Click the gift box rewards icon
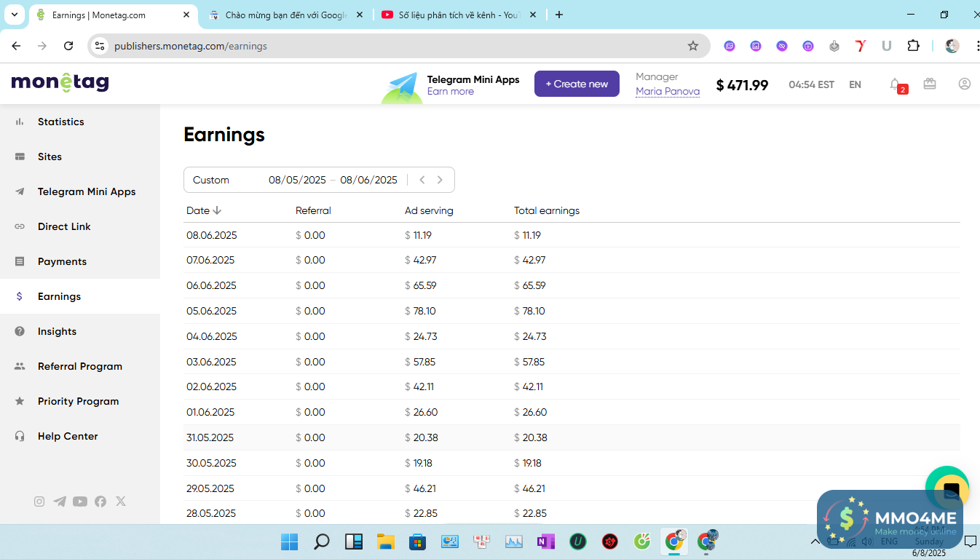 click(930, 84)
